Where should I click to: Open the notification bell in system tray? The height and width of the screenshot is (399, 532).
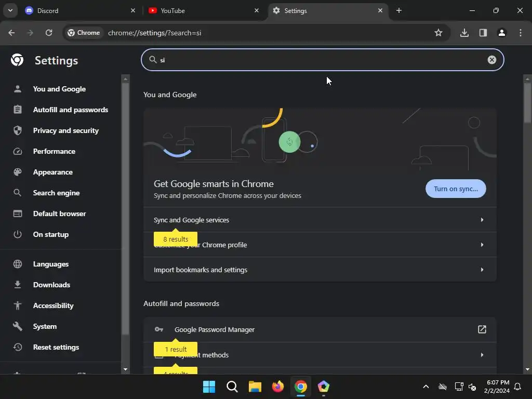(518, 387)
